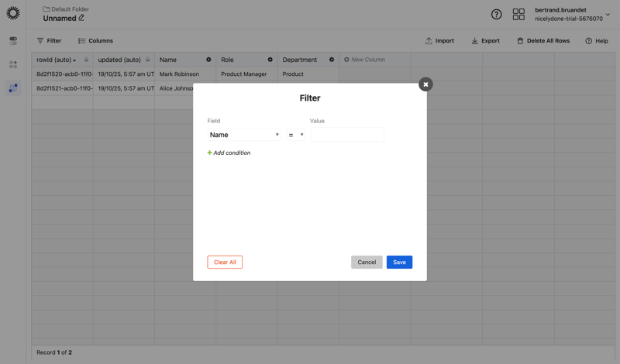Open the Default Folder breadcrumb
620x364 pixels.
pos(66,9)
